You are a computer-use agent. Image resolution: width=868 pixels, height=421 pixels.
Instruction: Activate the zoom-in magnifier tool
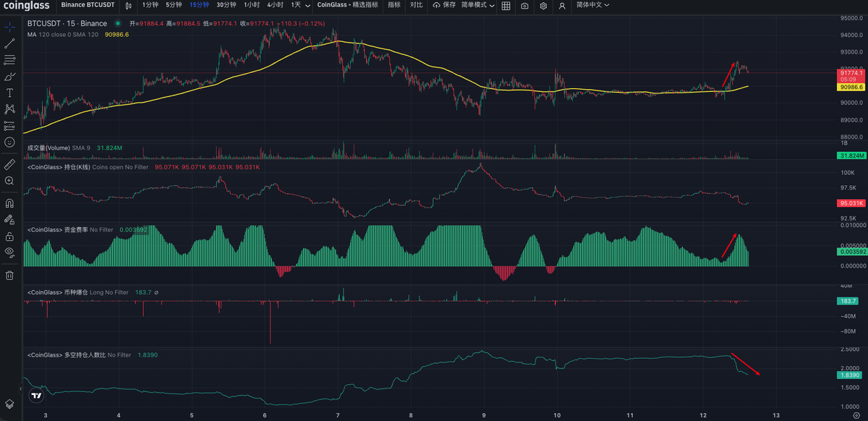[10, 181]
